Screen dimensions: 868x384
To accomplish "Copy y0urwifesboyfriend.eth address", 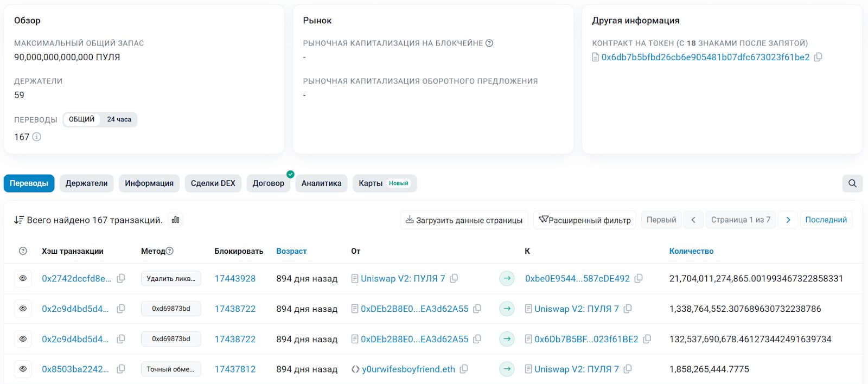I will point(464,369).
